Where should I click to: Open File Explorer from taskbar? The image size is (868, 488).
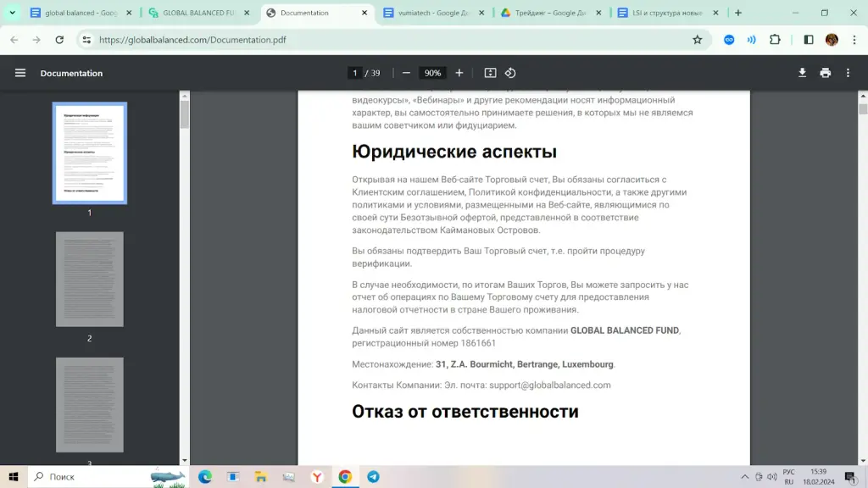[261, 476]
